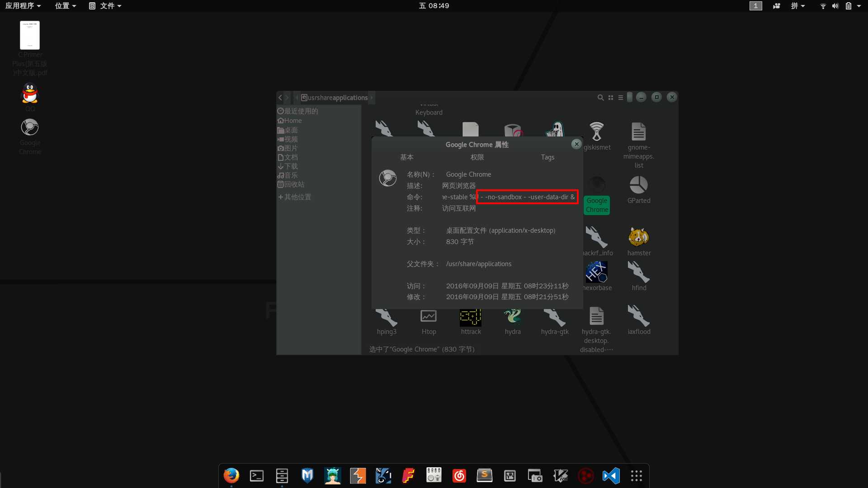Go forward in Files navigation
The width and height of the screenshot is (868, 488).
click(287, 98)
